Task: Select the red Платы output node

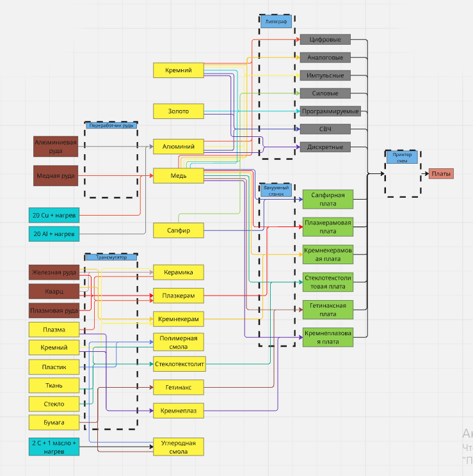Action: 441,173
